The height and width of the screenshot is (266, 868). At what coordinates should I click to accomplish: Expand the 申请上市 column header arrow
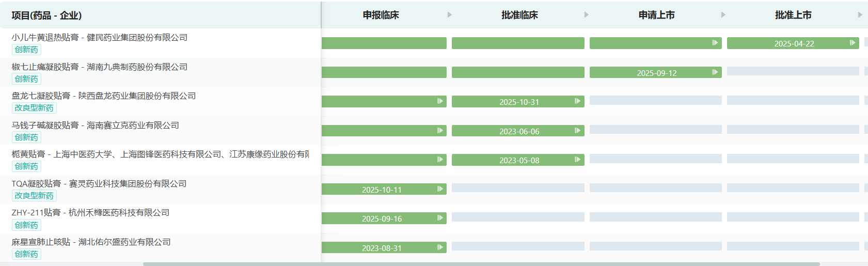[x=723, y=15]
